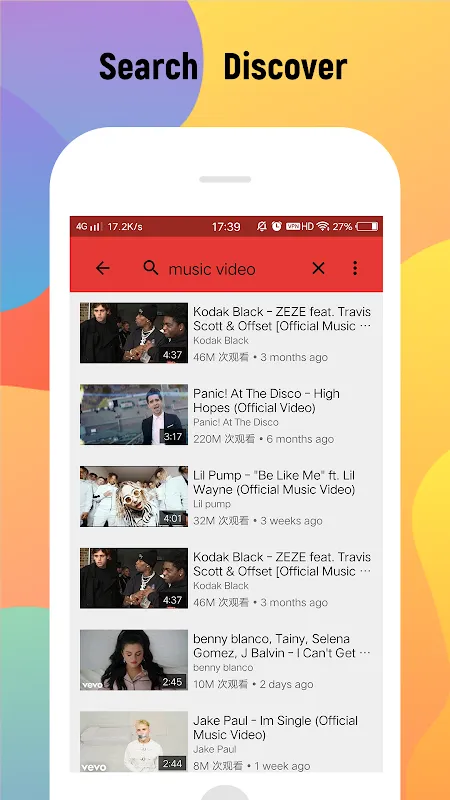450x800 pixels.
Task: Tap the Wi-Fi icon in status bar
Action: coord(322,227)
